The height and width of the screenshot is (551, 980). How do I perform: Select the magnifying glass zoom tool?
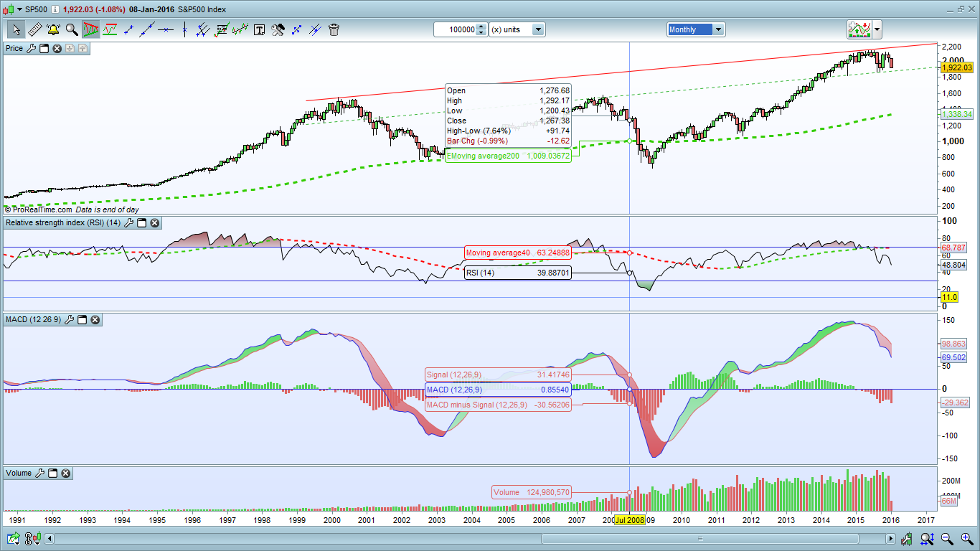(72, 29)
